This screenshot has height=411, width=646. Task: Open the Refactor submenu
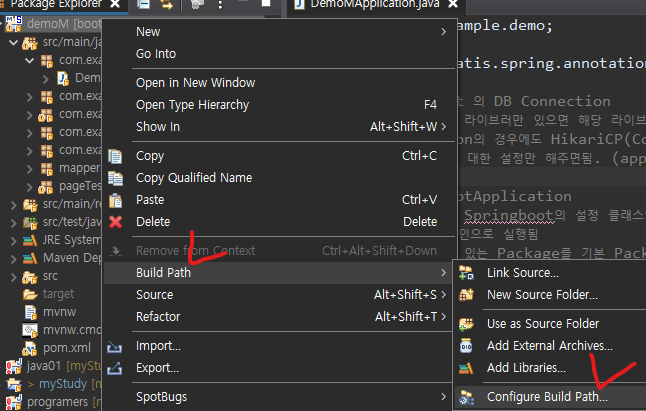pyautogui.click(x=277, y=316)
